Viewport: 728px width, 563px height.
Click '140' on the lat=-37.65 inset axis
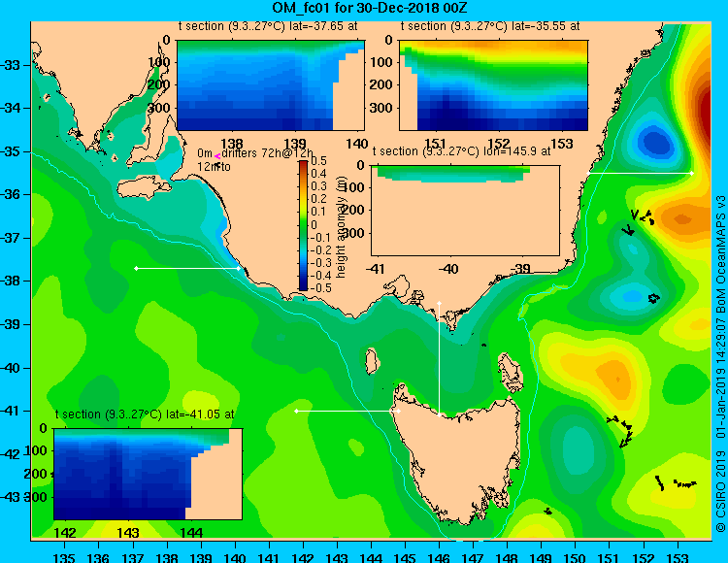357,144
